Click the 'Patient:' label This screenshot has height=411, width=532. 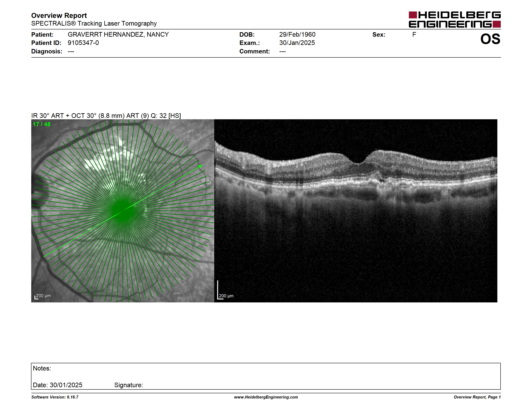[x=42, y=35]
